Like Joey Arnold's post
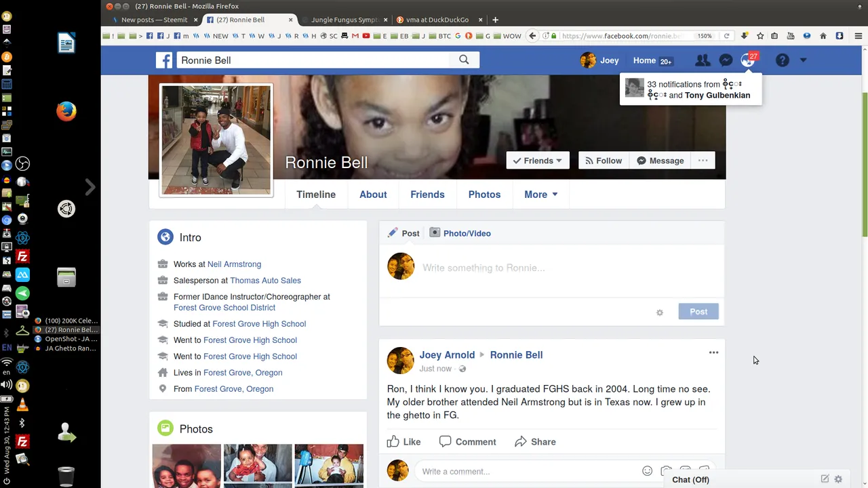This screenshot has width=868, height=488. coord(404,442)
